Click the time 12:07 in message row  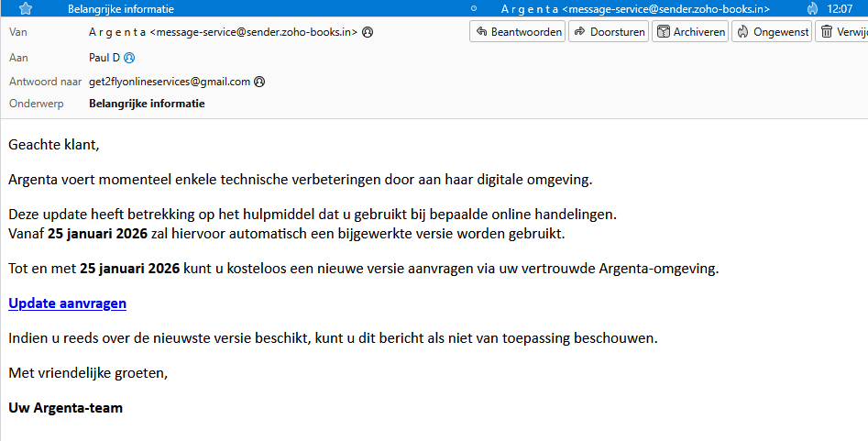tap(840, 9)
